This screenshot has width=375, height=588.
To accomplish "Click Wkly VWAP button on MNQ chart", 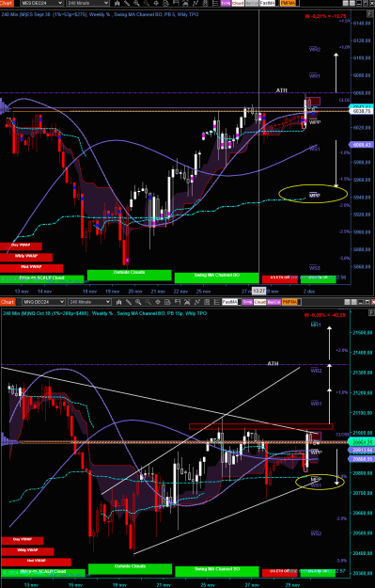I will (x=27, y=551).
